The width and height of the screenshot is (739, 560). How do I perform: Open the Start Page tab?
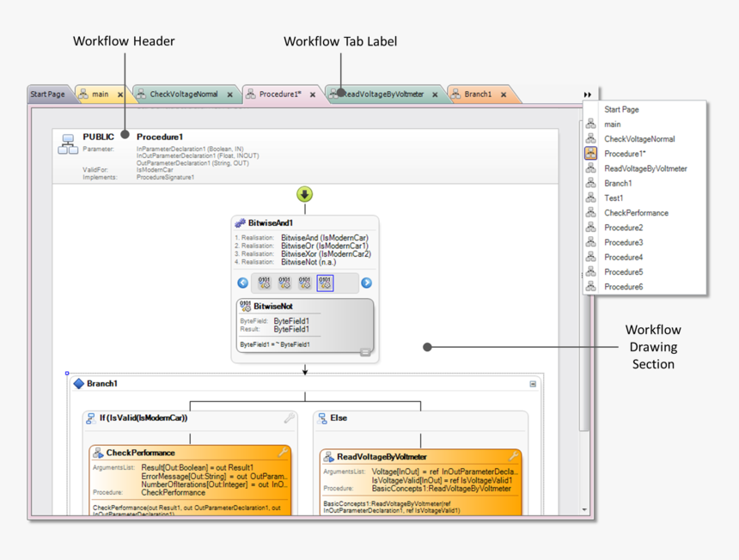tap(47, 94)
